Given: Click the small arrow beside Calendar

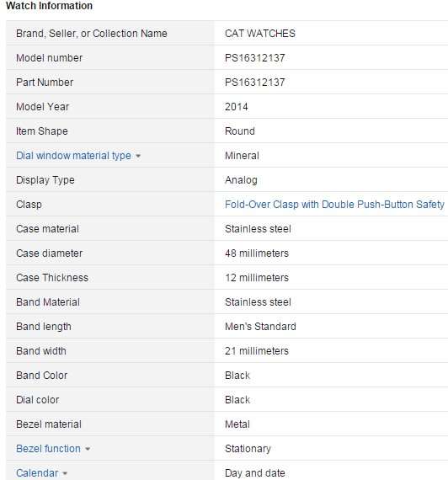Looking at the screenshot, I should [65, 473].
